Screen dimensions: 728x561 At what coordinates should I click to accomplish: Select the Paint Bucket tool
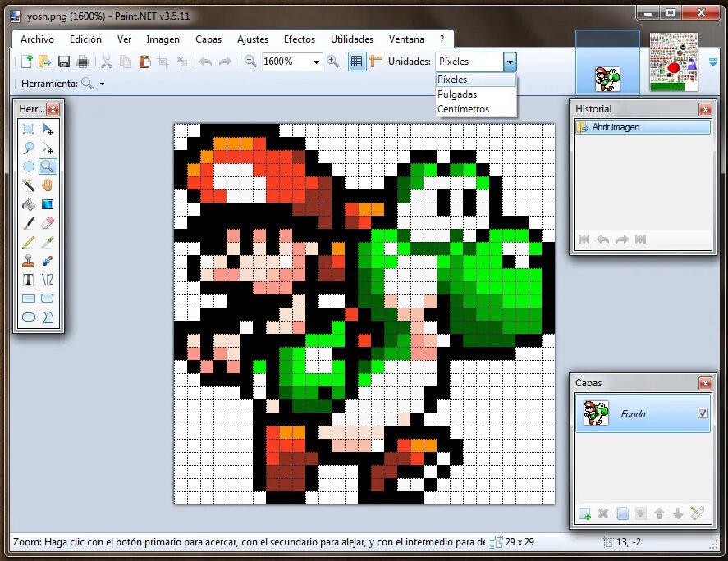[29, 204]
